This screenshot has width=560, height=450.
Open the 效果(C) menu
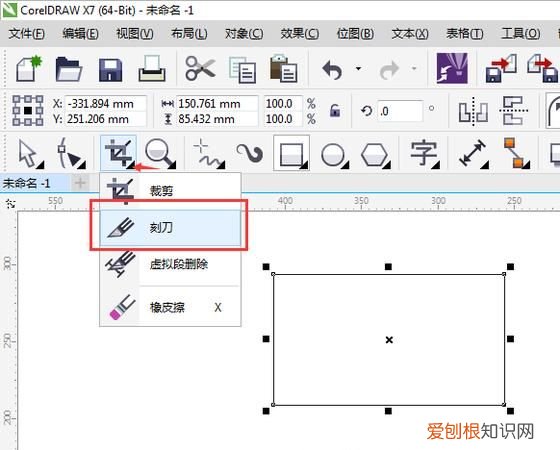pos(300,34)
